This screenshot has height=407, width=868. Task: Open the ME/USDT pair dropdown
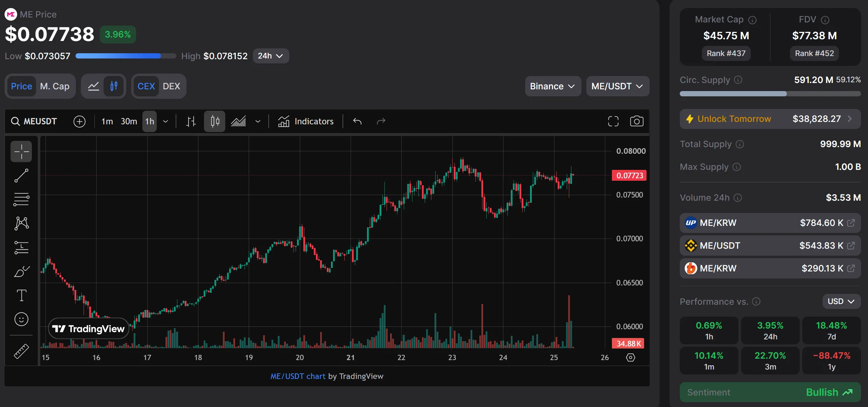coord(618,86)
